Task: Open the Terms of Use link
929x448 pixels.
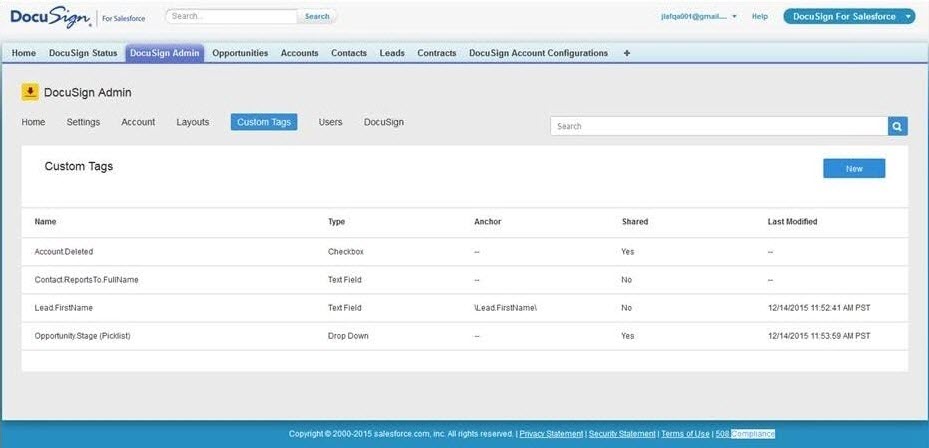Action: (x=685, y=434)
